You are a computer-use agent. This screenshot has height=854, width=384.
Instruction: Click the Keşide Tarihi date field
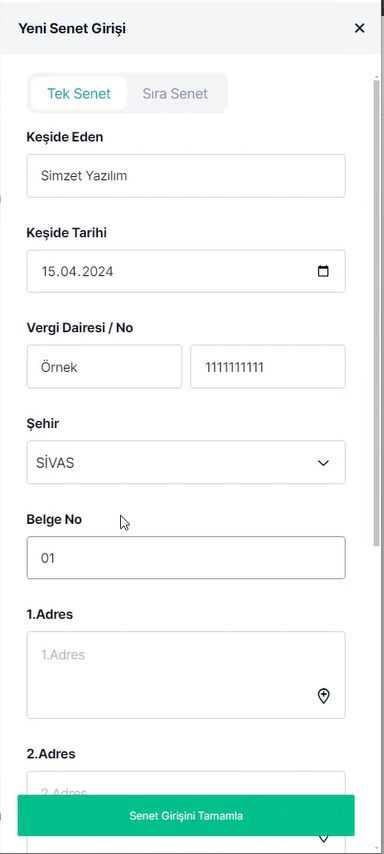[x=186, y=271]
